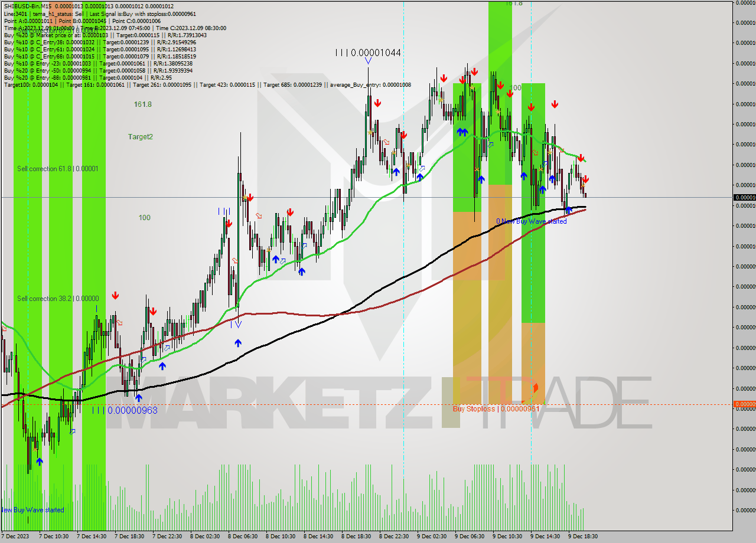Select '9 Dec 02:30' on the time axis
The width and height of the screenshot is (756, 543).
tap(431, 537)
